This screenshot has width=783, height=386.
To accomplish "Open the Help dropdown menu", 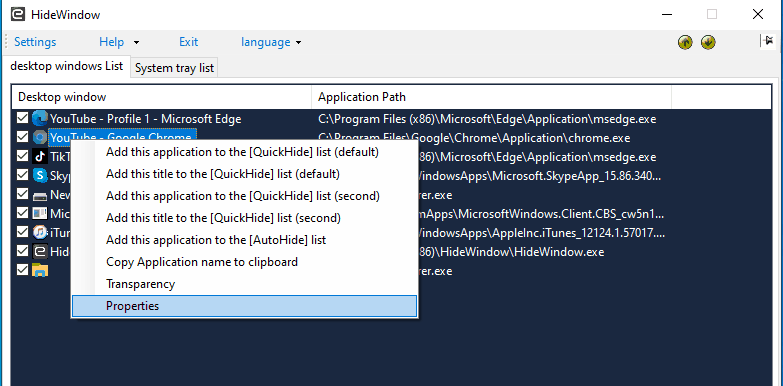I will 118,42.
